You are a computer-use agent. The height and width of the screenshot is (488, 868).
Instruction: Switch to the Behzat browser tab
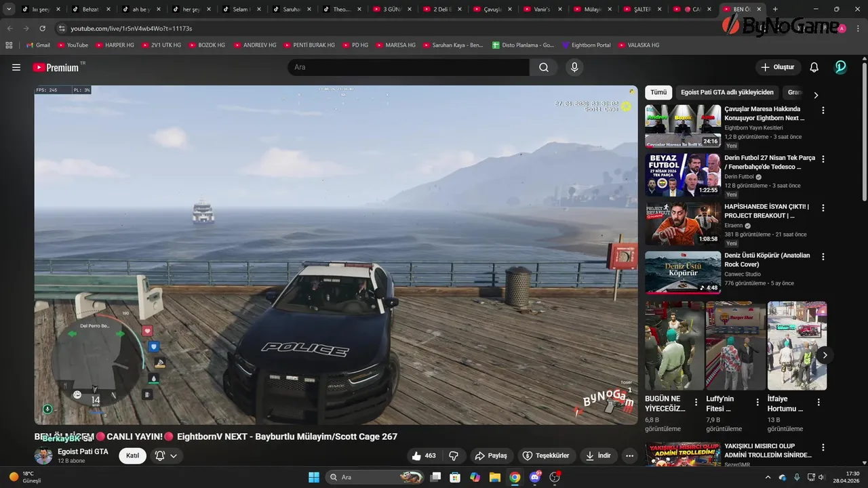click(x=90, y=9)
